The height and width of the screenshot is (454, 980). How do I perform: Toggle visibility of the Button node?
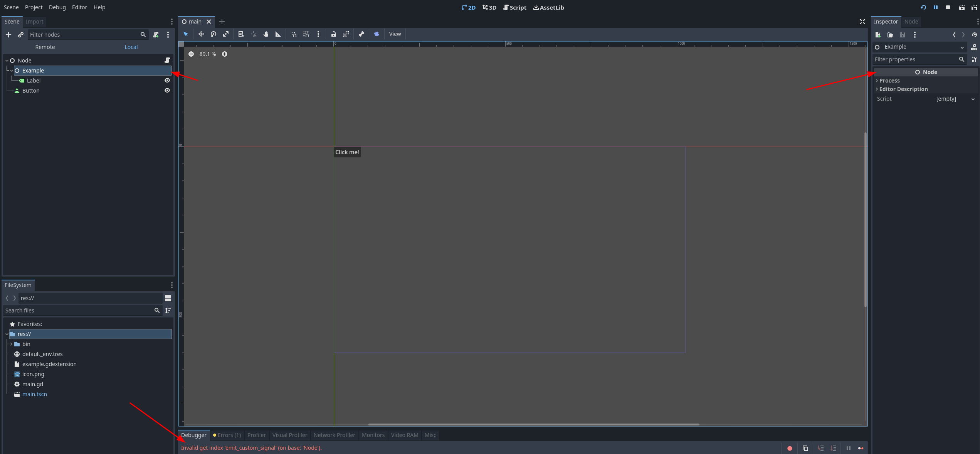[x=167, y=90]
